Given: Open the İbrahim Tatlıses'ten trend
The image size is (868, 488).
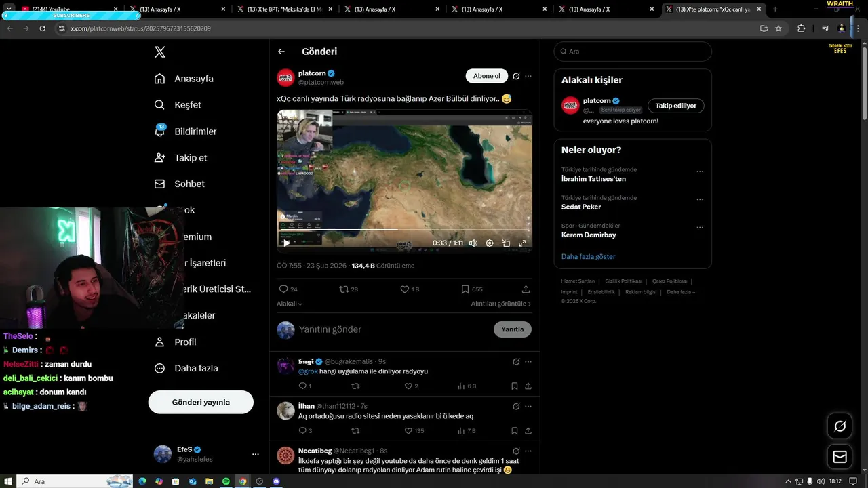Looking at the screenshot, I should click(x=593, y=179).
